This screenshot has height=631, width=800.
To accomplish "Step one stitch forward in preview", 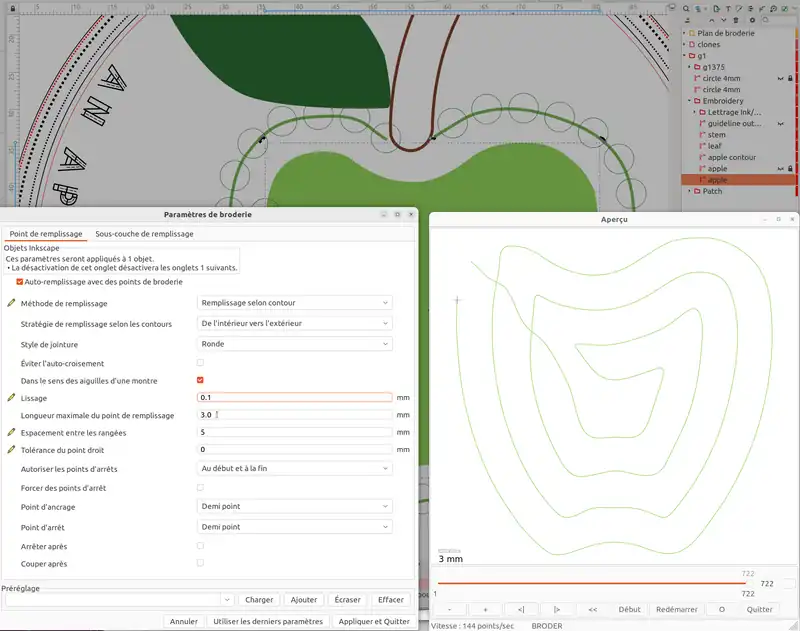I will [x=557, y=609].
